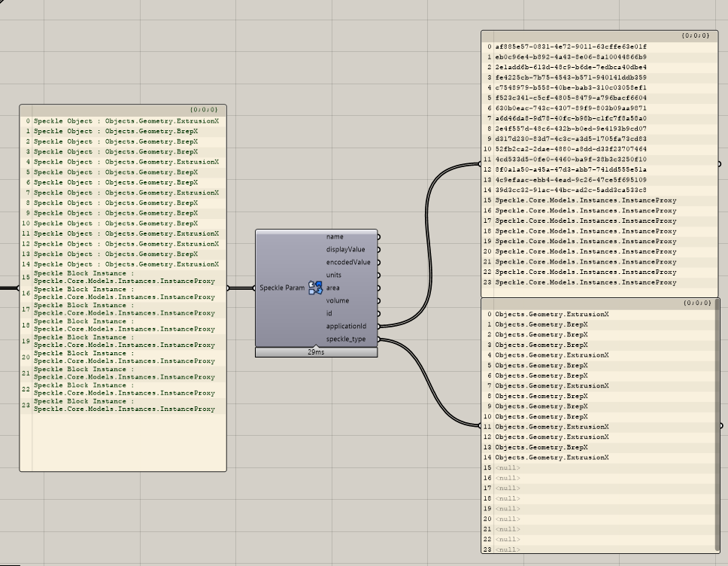Click the speckle_type output label
The width and height of the screenshot is (728, 566).
345,339
